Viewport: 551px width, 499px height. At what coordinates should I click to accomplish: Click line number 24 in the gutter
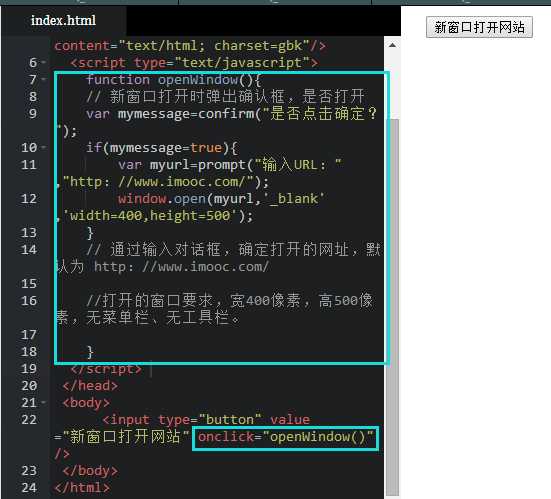click(x=29, y=488)
